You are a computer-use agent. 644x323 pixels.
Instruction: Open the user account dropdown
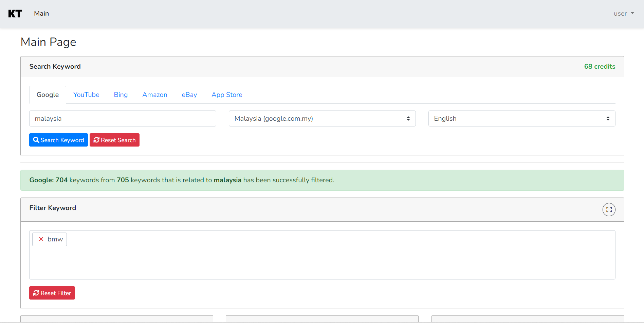(x=624, y=14)
